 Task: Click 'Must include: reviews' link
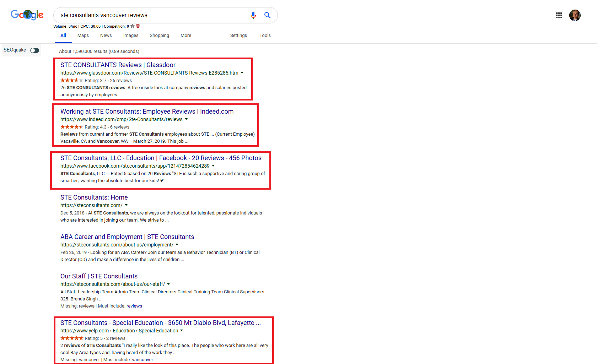tap(134, 306)
